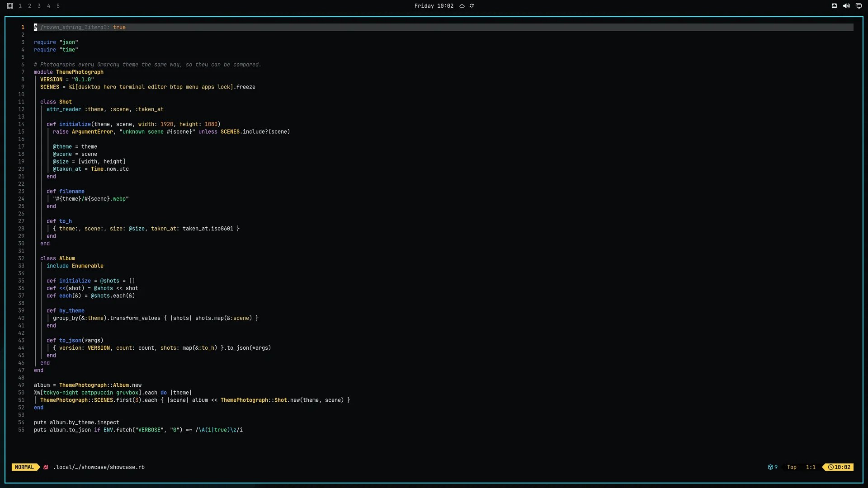Open the Omarchy menu icon in top bar
Viewport: 868px width, 488px height.
10,6
